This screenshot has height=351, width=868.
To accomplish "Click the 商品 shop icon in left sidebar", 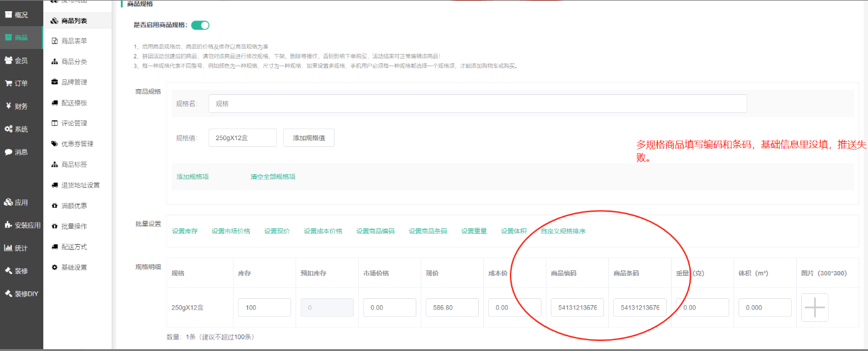I will [x=9, y=38].
